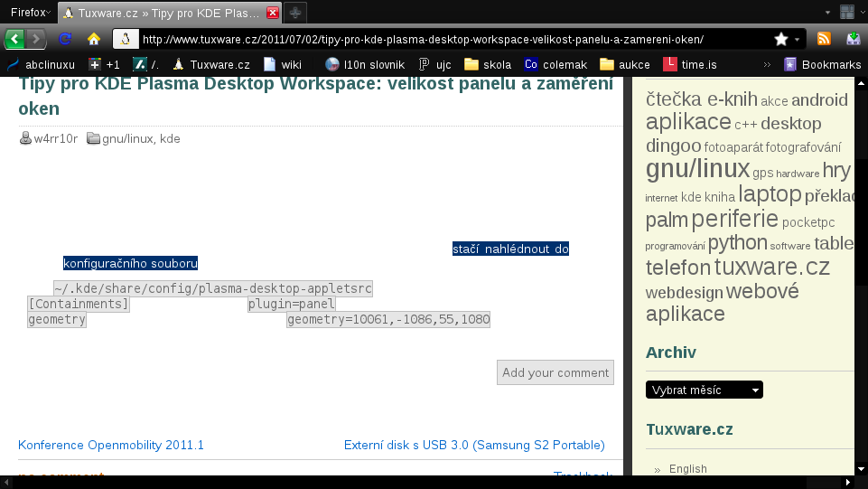Viewport: 868px width, 489px height.
Task: Click the vertical scrollbar down arrow
Action: point(862,469)
